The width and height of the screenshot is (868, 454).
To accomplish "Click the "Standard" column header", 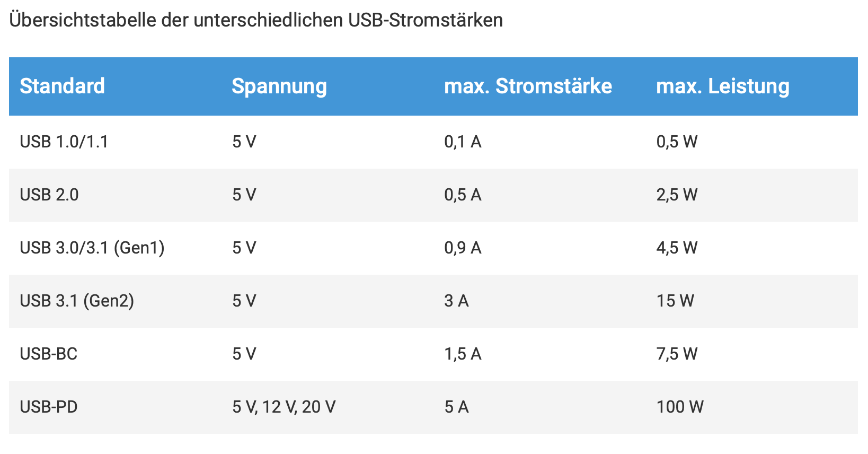I will [62, 86].
